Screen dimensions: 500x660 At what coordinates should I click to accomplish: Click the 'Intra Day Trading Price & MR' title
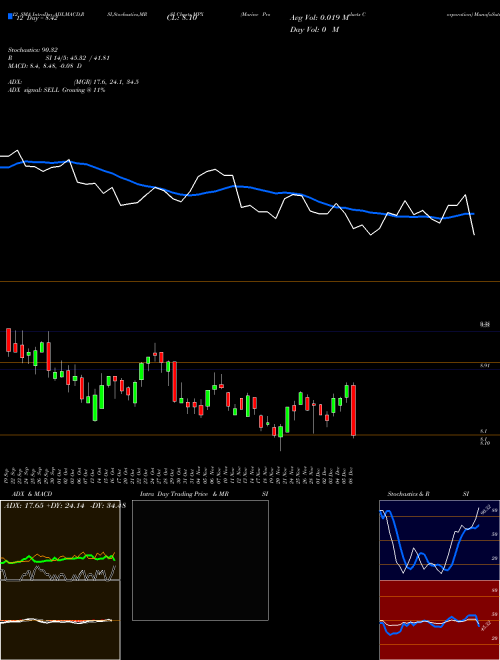tap(184, 494)
